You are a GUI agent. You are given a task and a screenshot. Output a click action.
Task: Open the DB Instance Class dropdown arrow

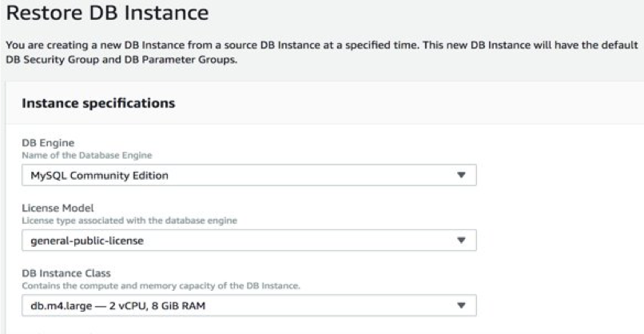click(460, 305)
